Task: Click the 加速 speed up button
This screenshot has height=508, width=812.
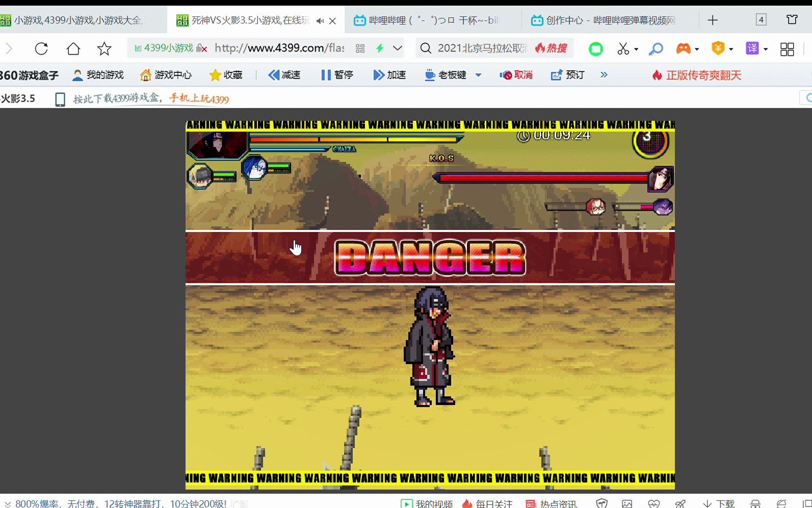Action: 389,75
